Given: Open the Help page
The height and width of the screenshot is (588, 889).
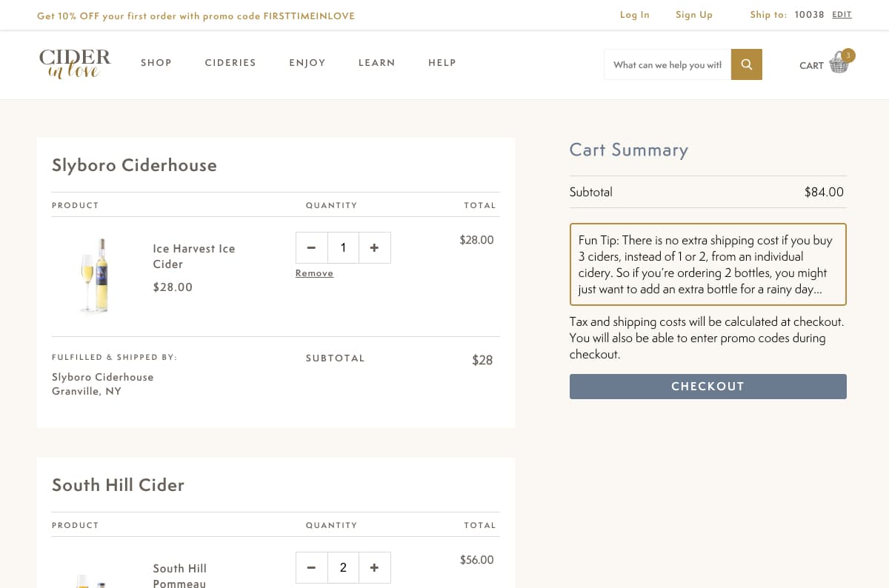Looking at the screenshot, I should pos(442,63).
